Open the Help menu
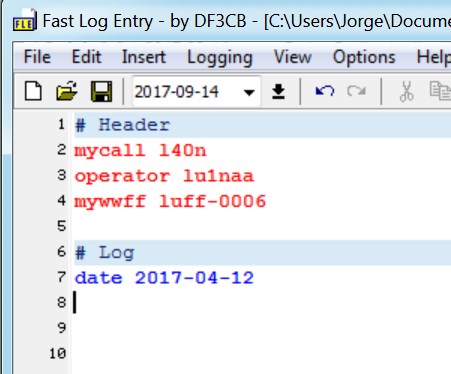 click(x=434, y=57)
